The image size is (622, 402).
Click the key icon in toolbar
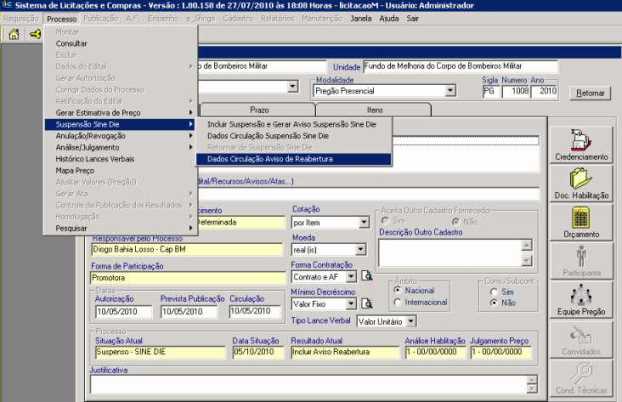click(35, 33)
